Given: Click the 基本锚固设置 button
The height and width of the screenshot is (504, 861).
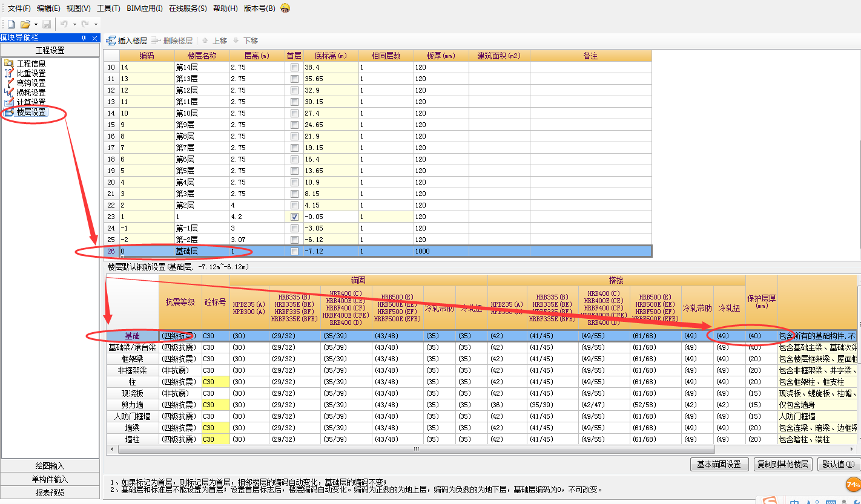Looking at the screenshot, I should pos(719,465).
